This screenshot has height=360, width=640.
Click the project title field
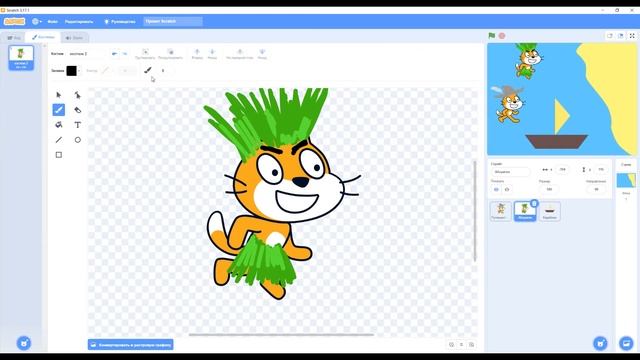[x=173, y=21]
